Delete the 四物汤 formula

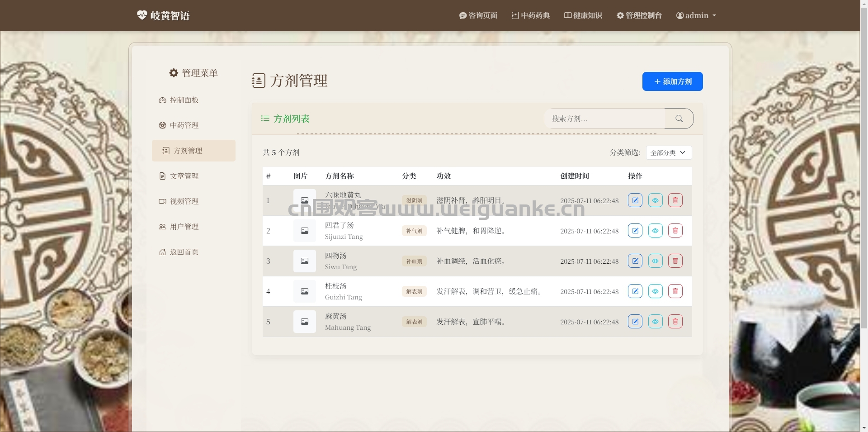tap(675, 261)
